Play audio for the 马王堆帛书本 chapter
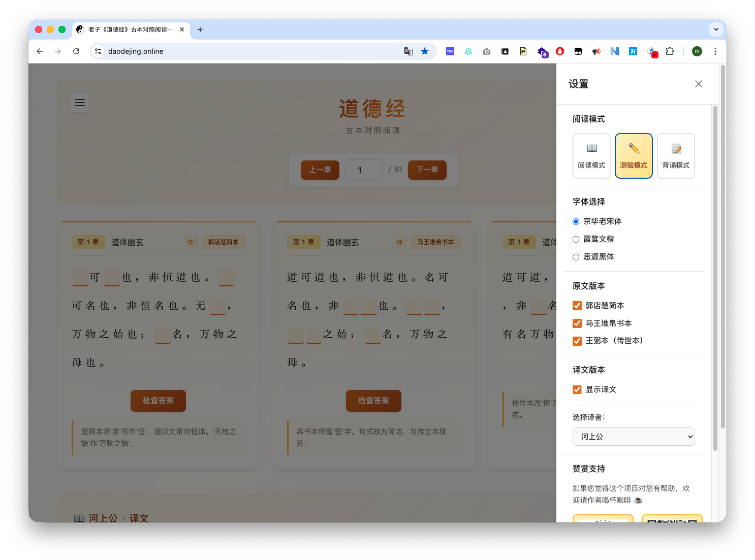The image size is (755, 560). click(x=400, y=242)
